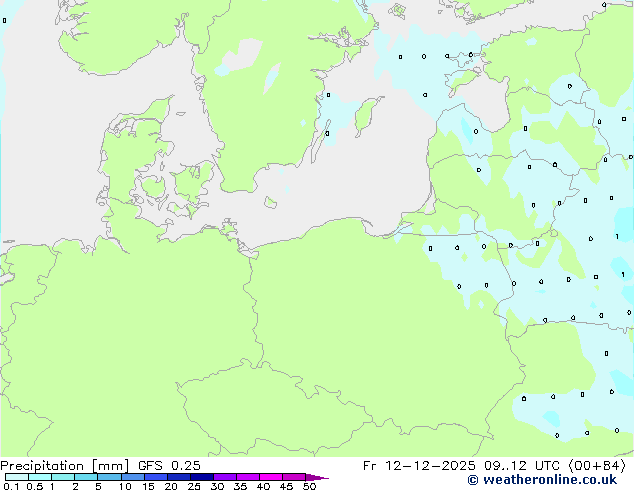Click the 'Fr 12-12-2025' date text
Image resolution: width=634 pixels, height=490 pixels.
(x=419, y=466)
